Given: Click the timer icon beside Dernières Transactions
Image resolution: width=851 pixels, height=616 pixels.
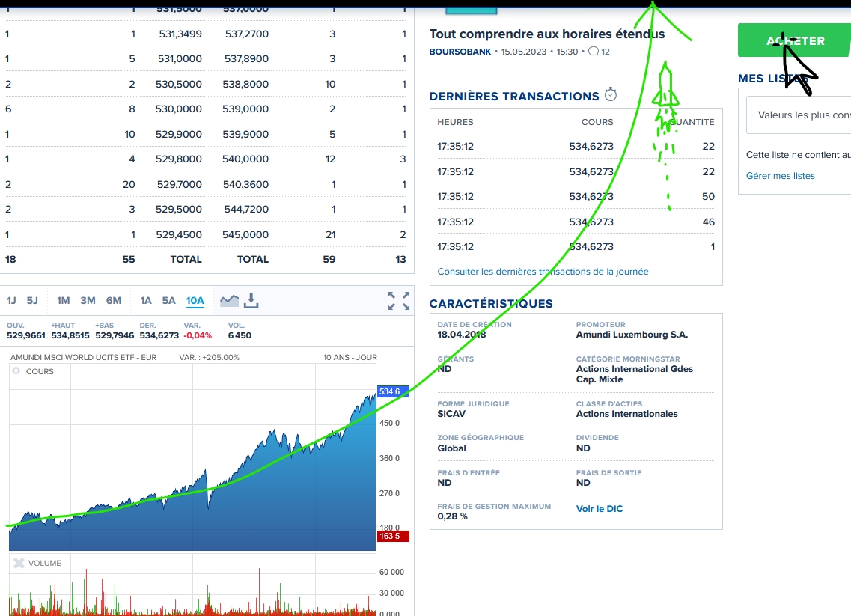Looking at the screenshot, I should click(x=611, y=94).
